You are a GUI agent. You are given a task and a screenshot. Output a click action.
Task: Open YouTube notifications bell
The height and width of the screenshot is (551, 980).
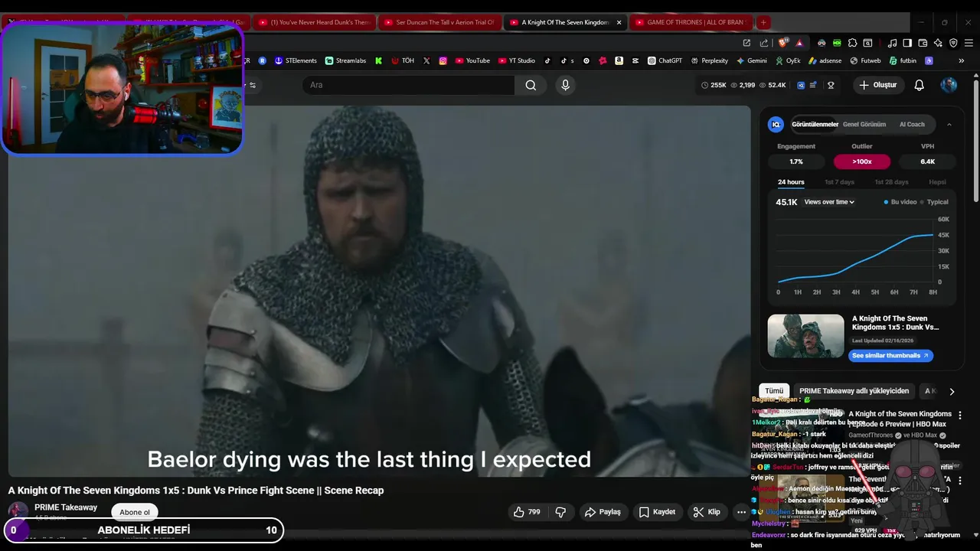(x=919, y=85)
